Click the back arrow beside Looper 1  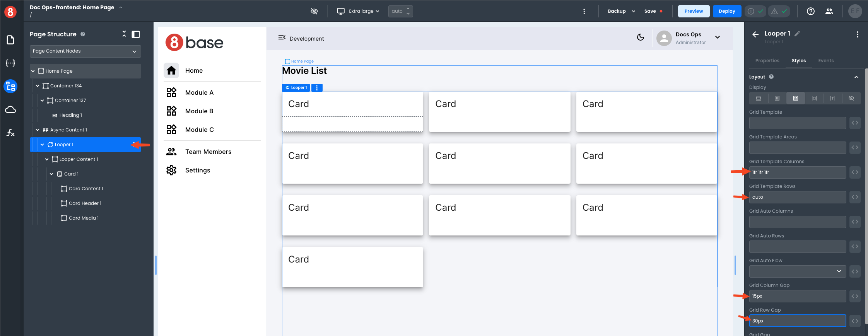(x=755, y=34)
